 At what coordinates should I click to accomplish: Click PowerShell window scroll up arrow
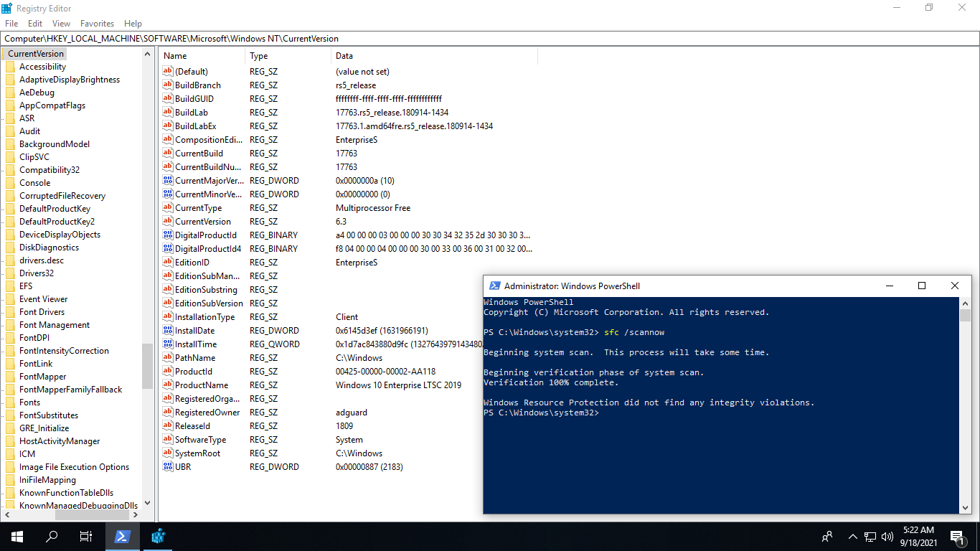coord(965,303)
